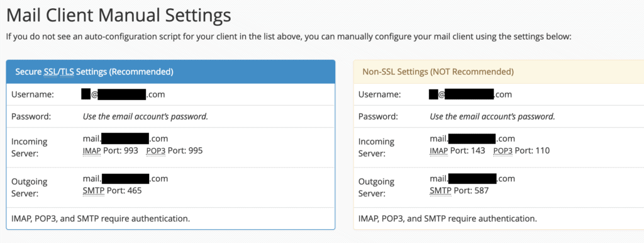644x243 pixels.
Task: Click the Username label in the Secure SSL/TLS panel
Action: click(33, 94)
